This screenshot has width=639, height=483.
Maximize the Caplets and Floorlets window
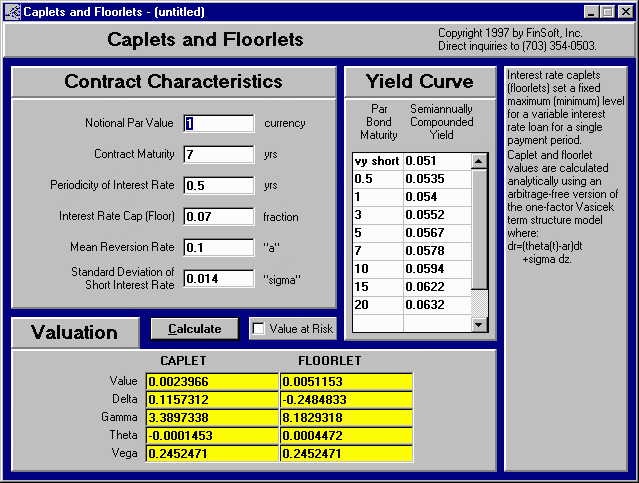608,11
